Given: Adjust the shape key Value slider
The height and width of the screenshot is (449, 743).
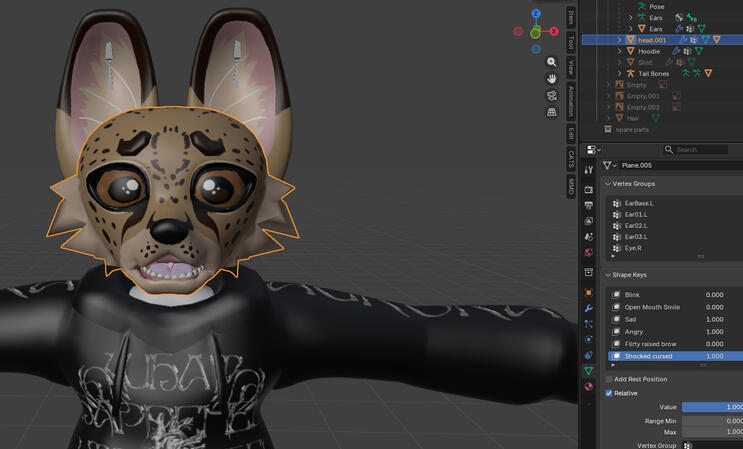Looking at the screenshot, I should 712,407.
